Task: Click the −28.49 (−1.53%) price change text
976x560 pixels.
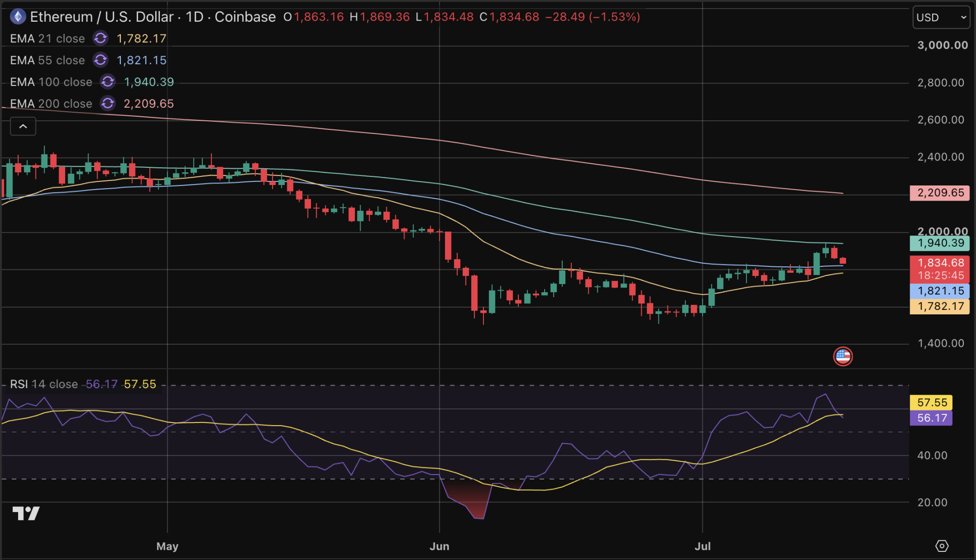Action: coord(593,17)
